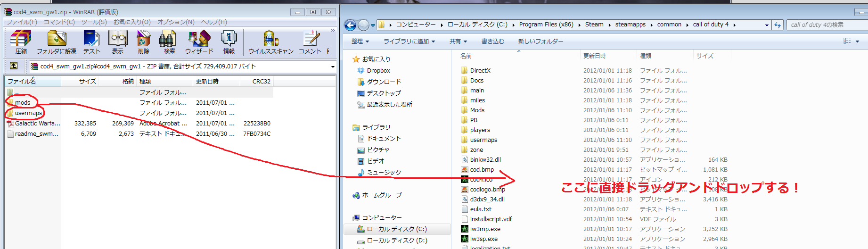Open the オプション(N) menu
The width and height of the screenshot is (868, 249).
click(x=176, y=22)
